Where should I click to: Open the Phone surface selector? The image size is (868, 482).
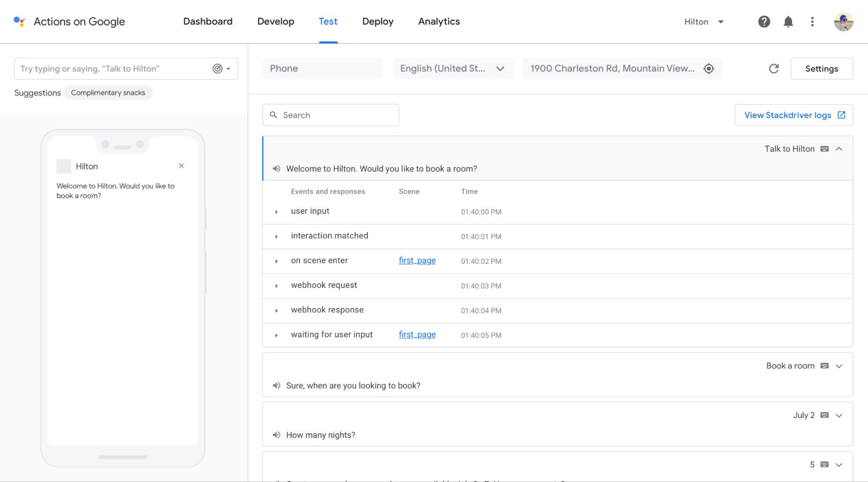(x=323, y=69)
